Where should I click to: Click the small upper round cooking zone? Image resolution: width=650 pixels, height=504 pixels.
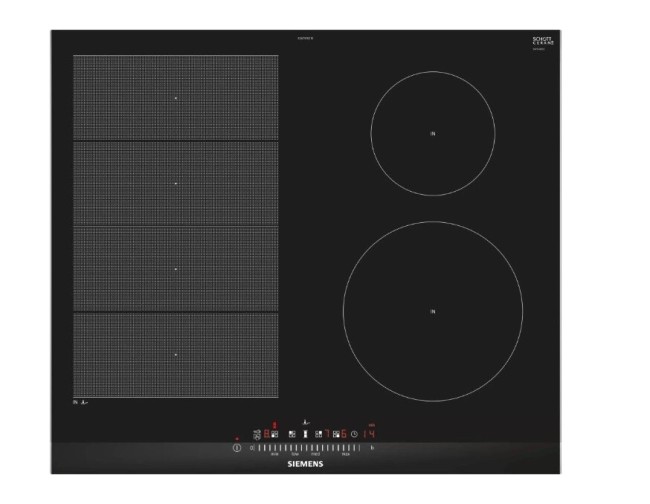pyautogui.click(x=433, y=133)
